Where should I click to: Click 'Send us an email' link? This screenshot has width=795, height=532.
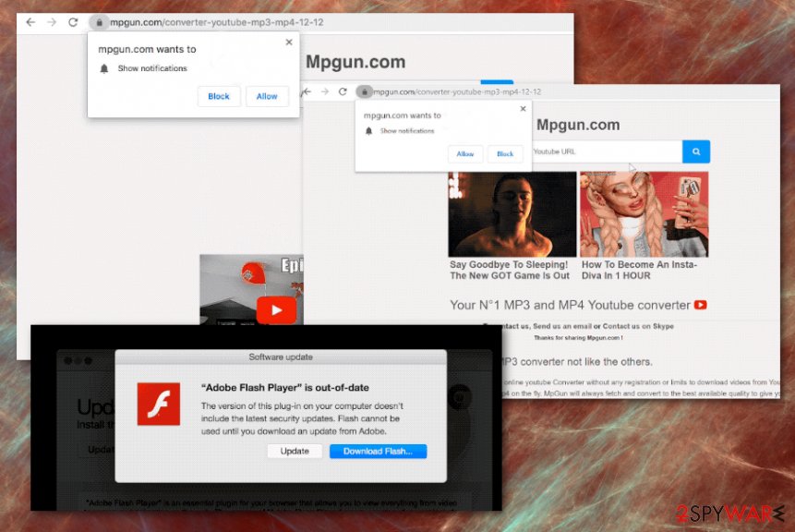tap(561, 326)
